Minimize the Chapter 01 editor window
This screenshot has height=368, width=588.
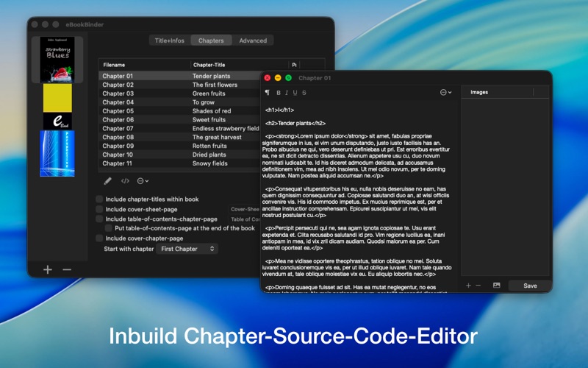coord(278,78)
